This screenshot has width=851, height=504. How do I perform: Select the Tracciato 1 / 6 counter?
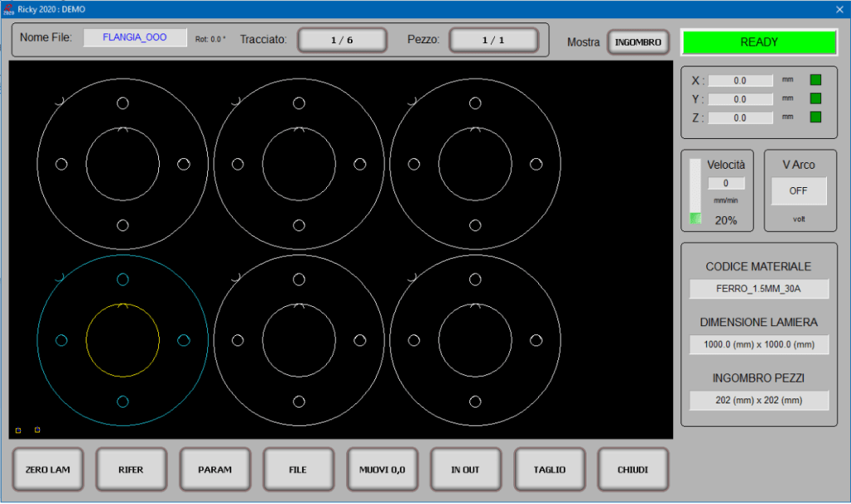[342, 40]
